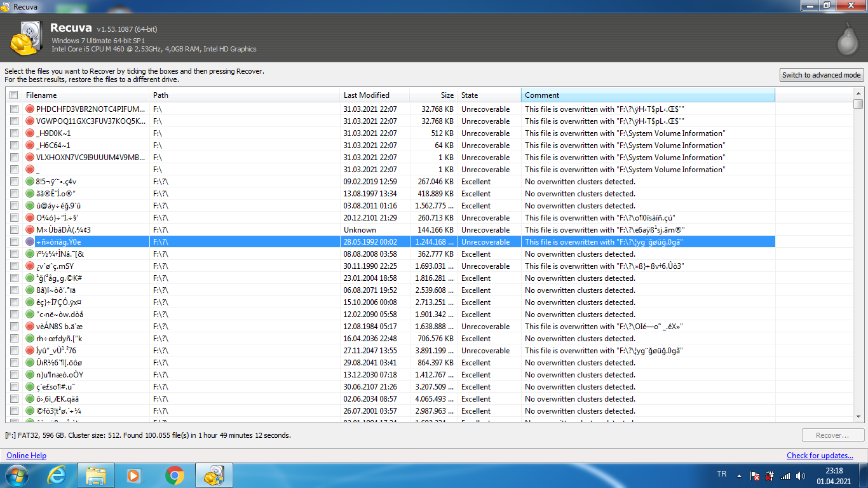Click green status icon of file modified 02.06.2034
Image resolution: width=868 pixels, height=488 pixels.
(x=30, y=399)
